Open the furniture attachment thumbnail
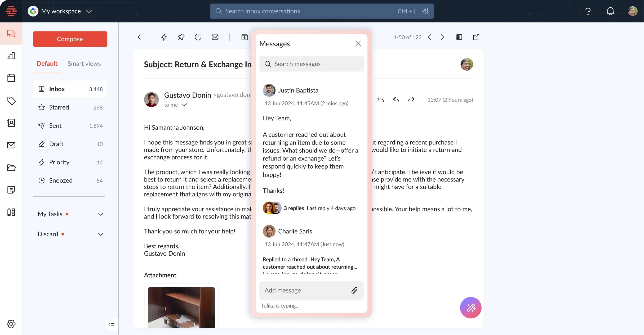This screenshot has width=644, height=335. tap(181, 307)
